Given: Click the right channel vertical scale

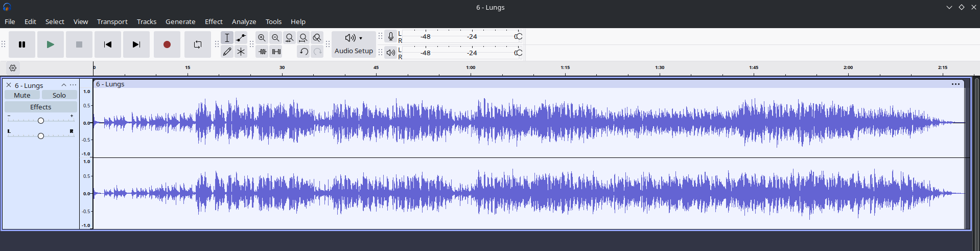Looking at the screenshot, I should (x=86, y=193).
